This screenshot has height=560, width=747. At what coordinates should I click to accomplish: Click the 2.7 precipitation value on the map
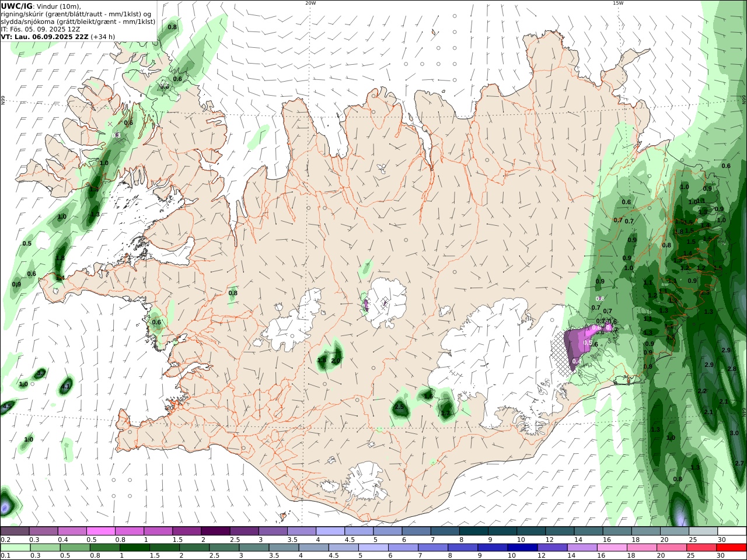[739, 463]
